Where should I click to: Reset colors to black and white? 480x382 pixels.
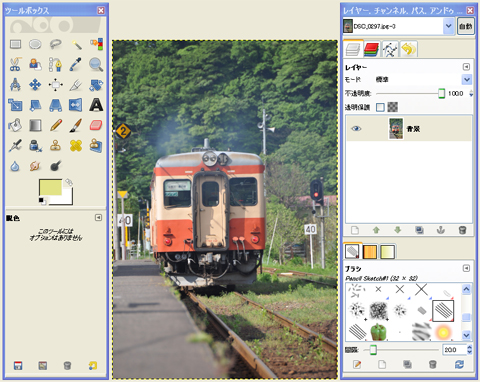pyautogui.click(x=42, y=201)
